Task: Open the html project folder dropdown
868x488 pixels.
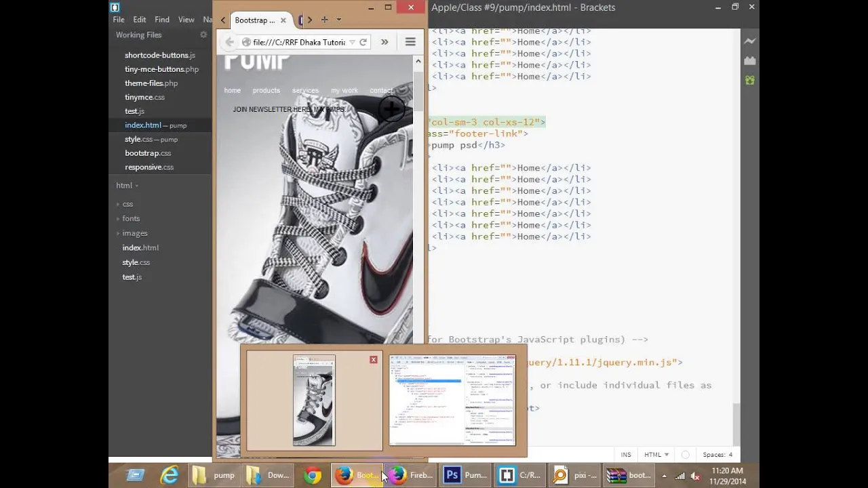Action: click(127, 186)
